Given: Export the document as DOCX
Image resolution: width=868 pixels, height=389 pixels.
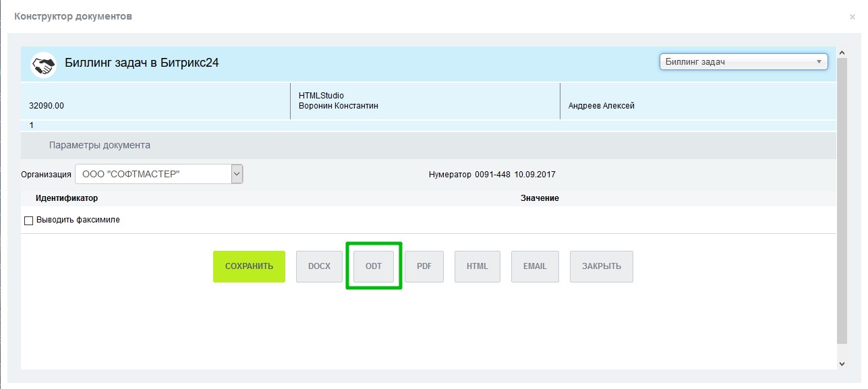Looking at the screenshot, I should [x=319, y=266].
